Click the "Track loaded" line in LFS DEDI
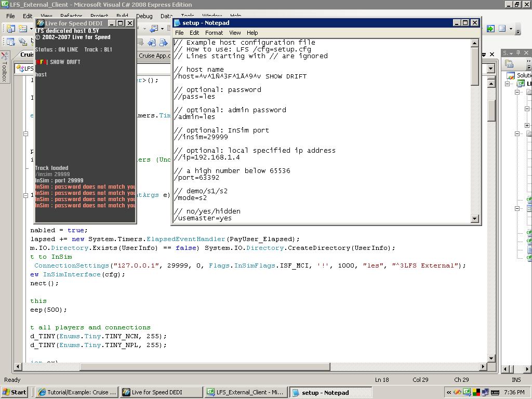Image resolution: width=532 pixels, height=399 pixels. point(51,168)
